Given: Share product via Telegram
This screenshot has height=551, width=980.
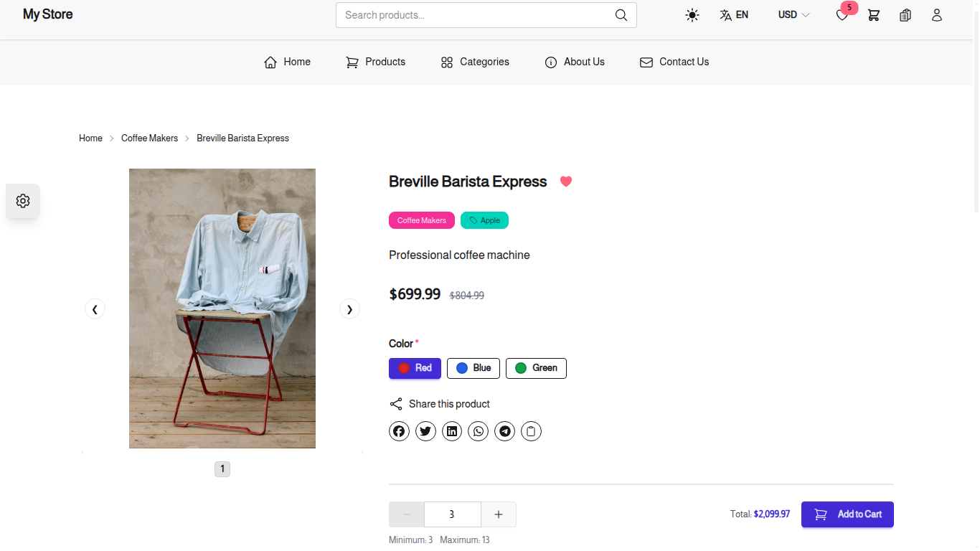Looking at the screenshot, I should point(504,431).
